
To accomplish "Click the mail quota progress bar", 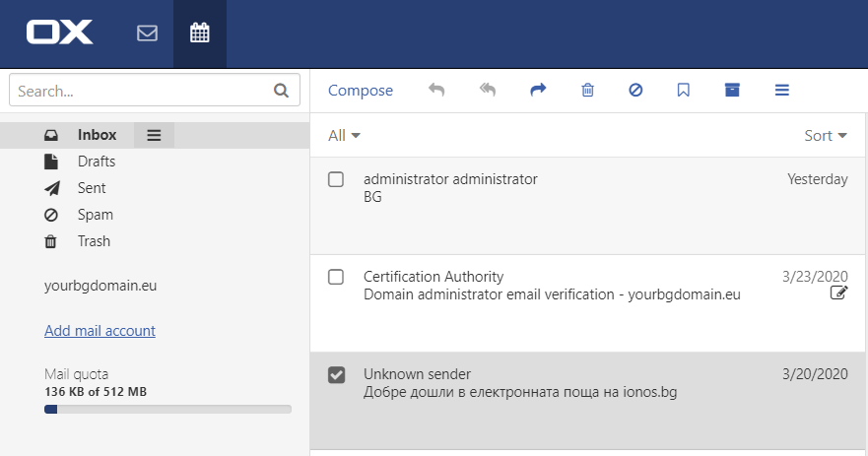I will [x=167, y=410].
